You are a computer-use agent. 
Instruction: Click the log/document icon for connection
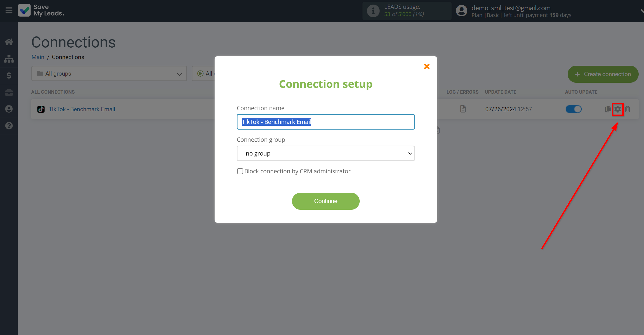(463, 109)
